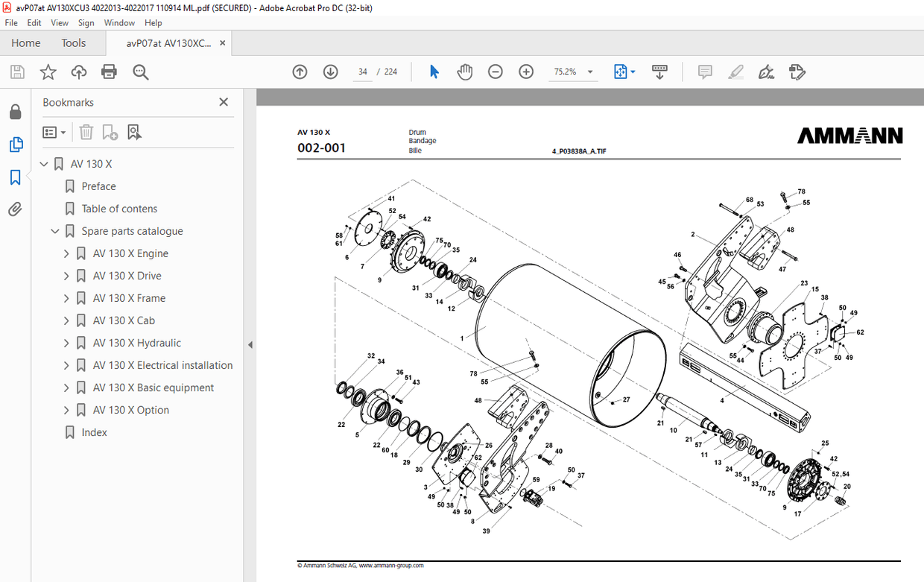Image resolution: width=924 pixels, height=582 pixels.
Task: Select the Highlight text tool
Action: 735,72
